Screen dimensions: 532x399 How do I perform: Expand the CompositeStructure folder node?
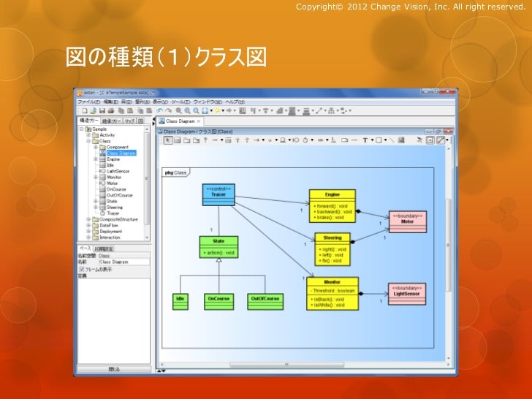(88, 219)
